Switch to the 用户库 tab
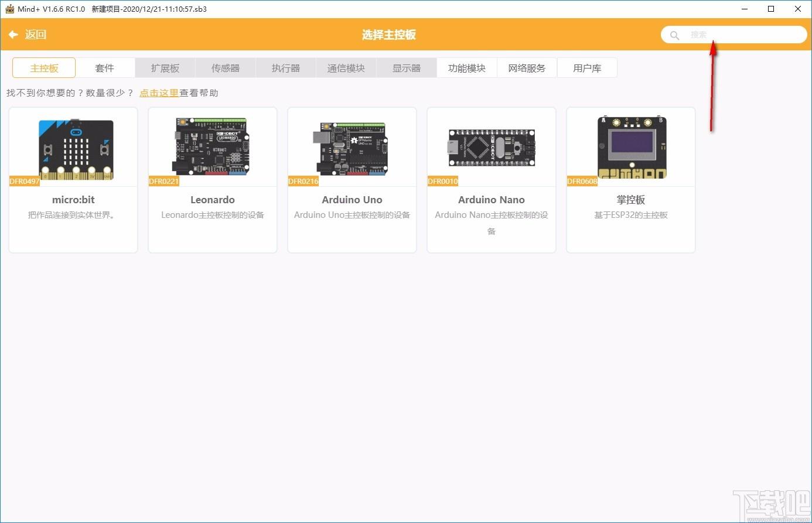The width and height of the screenshot is (812, 523). (588, 68)
